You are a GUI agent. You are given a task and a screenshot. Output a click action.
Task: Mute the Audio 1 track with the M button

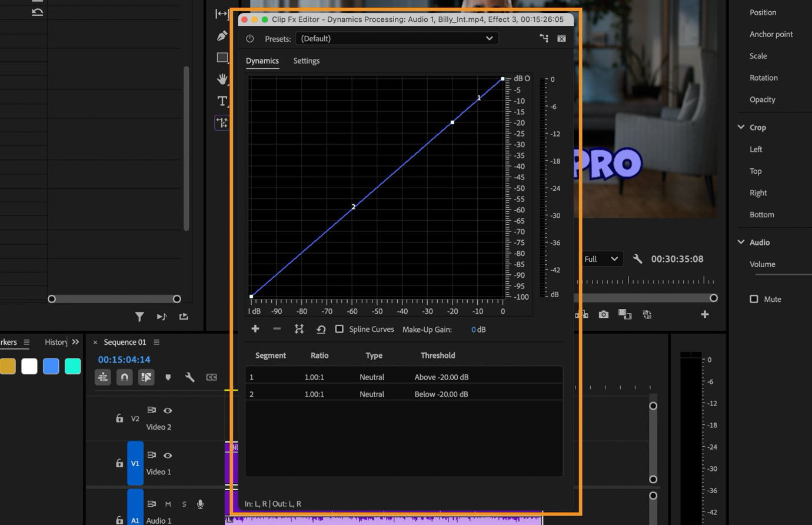[168, 504]
